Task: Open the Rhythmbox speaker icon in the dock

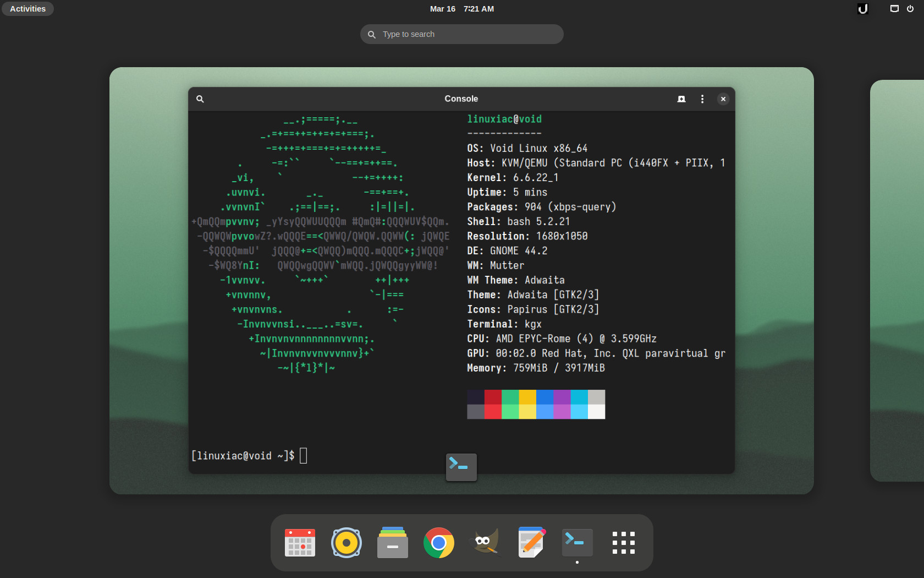Action: coord(346,543)
